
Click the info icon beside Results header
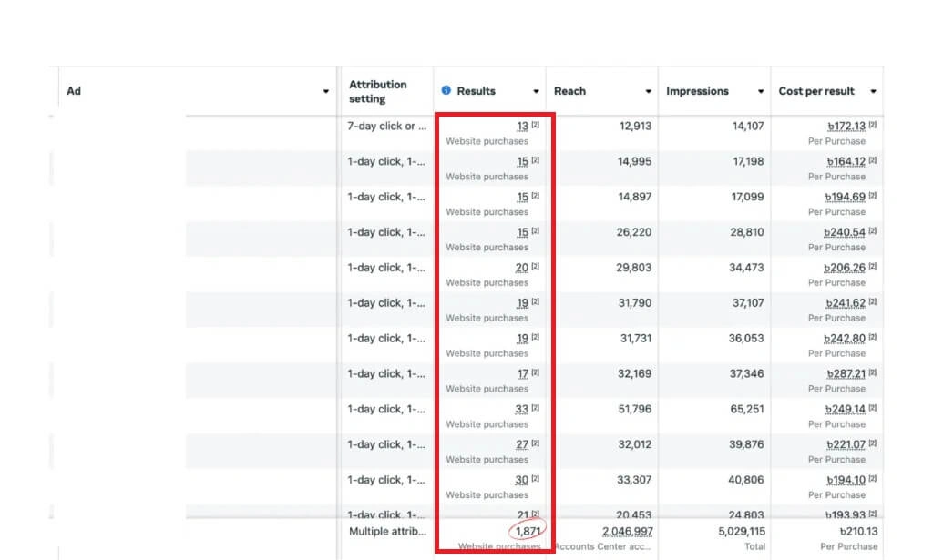[446, 91]
